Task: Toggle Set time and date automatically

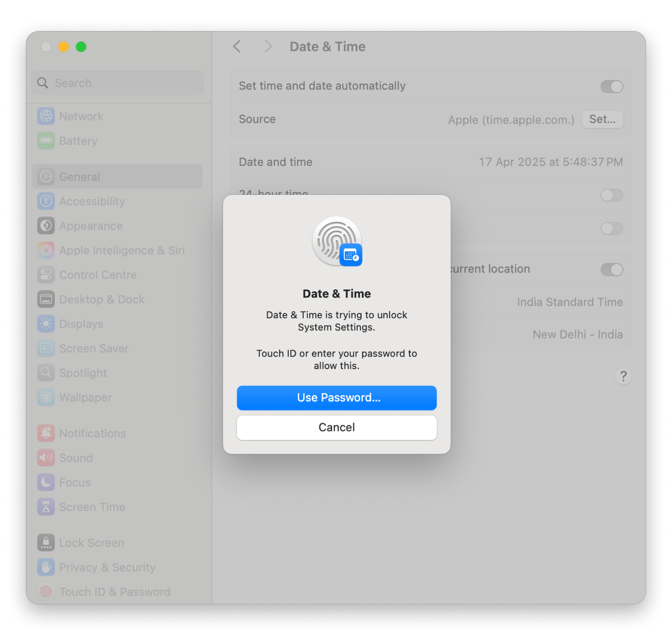Action: pos(611,87)
